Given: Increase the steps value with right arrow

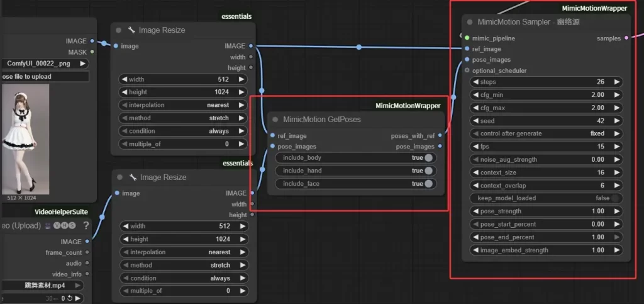Looking at the screenshot, I should click(616, 82).
